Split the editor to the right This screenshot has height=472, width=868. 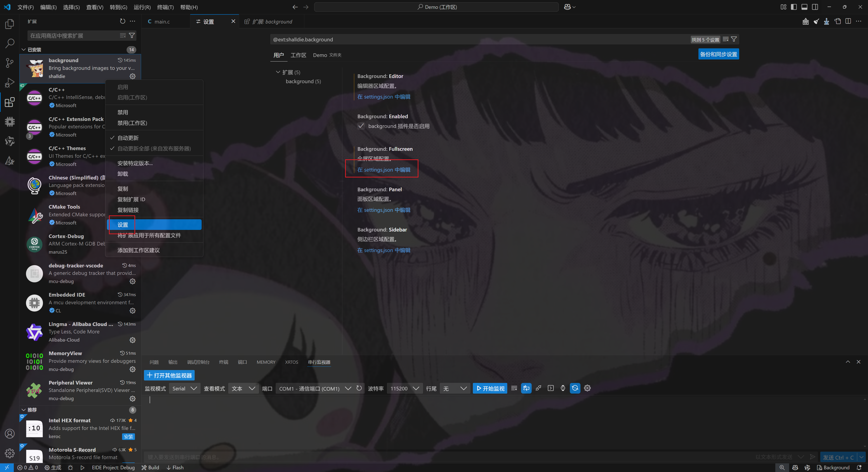(x=848, y=21)
